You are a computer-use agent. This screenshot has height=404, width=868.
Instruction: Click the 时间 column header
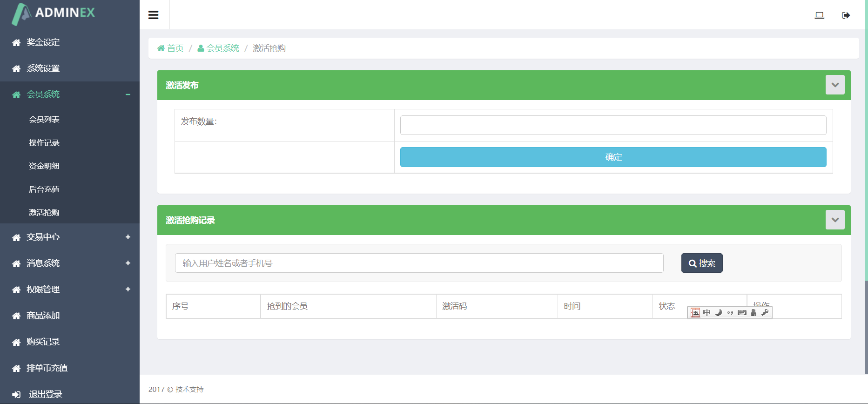(572, 306)
